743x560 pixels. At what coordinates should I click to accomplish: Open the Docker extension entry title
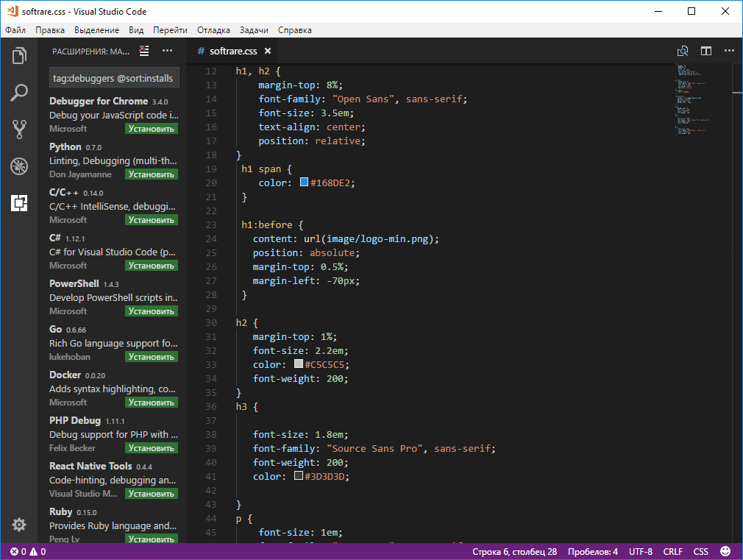click(65, 375)
